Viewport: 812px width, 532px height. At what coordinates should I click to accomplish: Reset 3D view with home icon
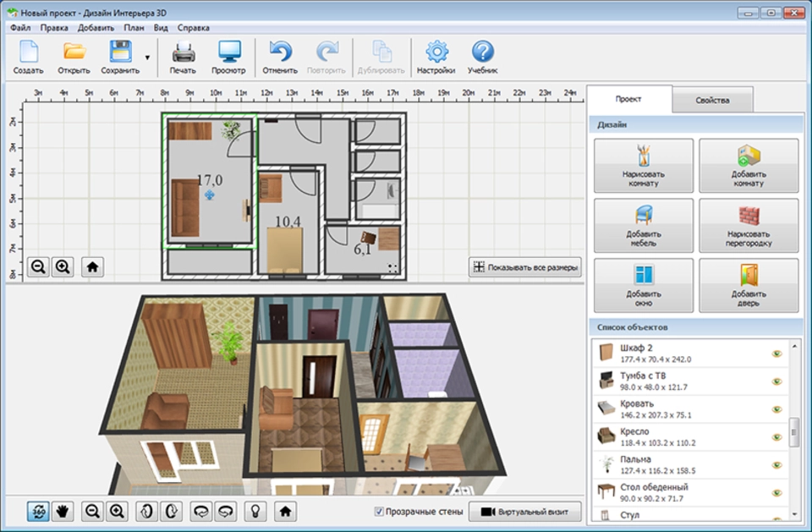point(285,512)
